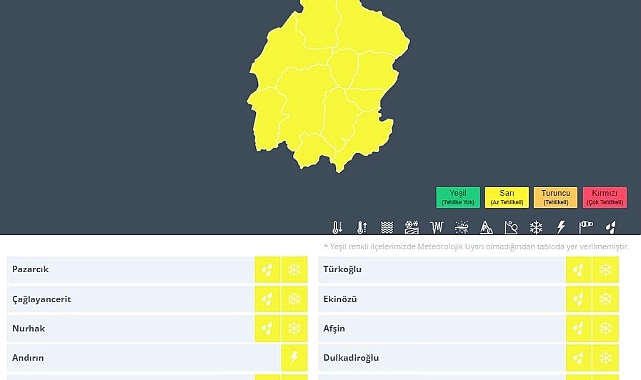Click the Ekinözü district name
This screenshot has width=641, height=380.
tap(340, 299)
